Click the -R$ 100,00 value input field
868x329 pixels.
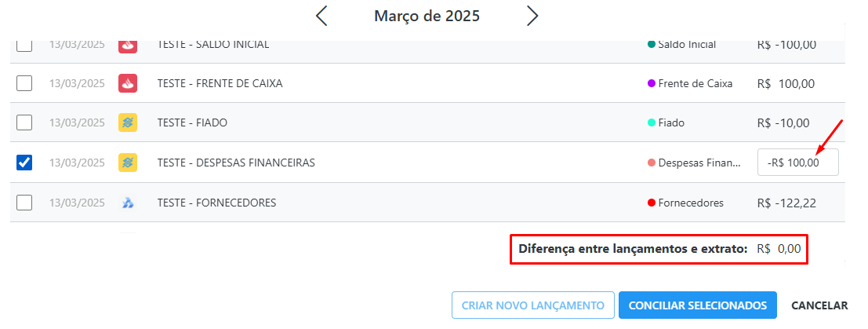click(x=797, y=163)
